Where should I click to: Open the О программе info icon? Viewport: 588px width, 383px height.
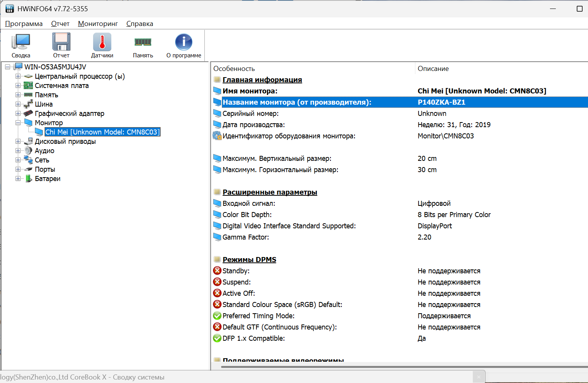184,42
